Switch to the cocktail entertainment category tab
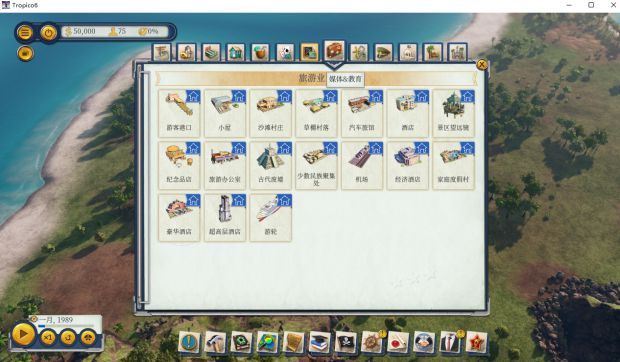Screen dimensions: 620x362 point(260,53)
